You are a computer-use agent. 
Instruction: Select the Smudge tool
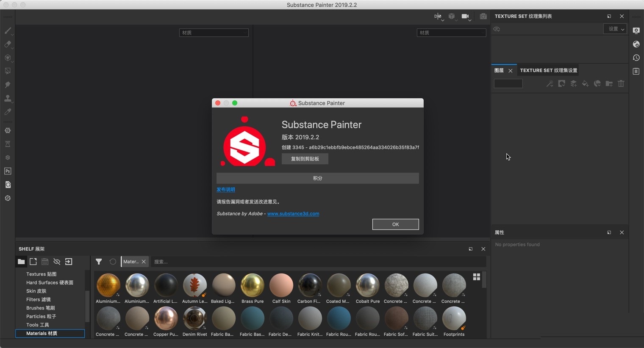click(x=8, y=85)
